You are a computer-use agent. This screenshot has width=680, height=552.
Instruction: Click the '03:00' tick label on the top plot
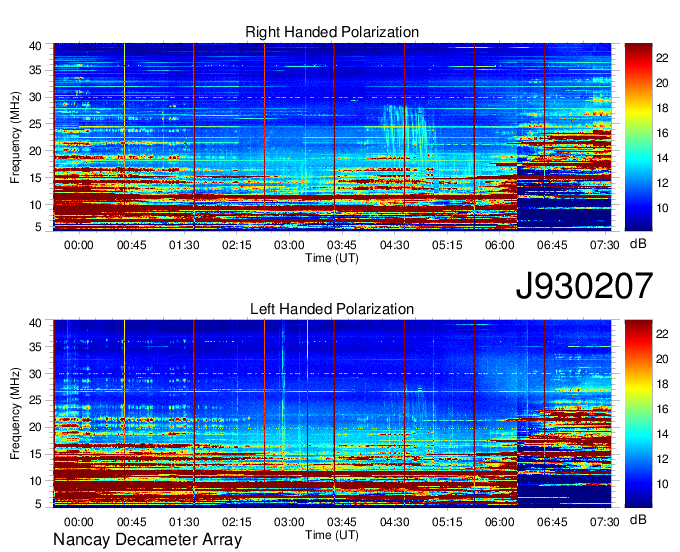click(x=289, y=245)
